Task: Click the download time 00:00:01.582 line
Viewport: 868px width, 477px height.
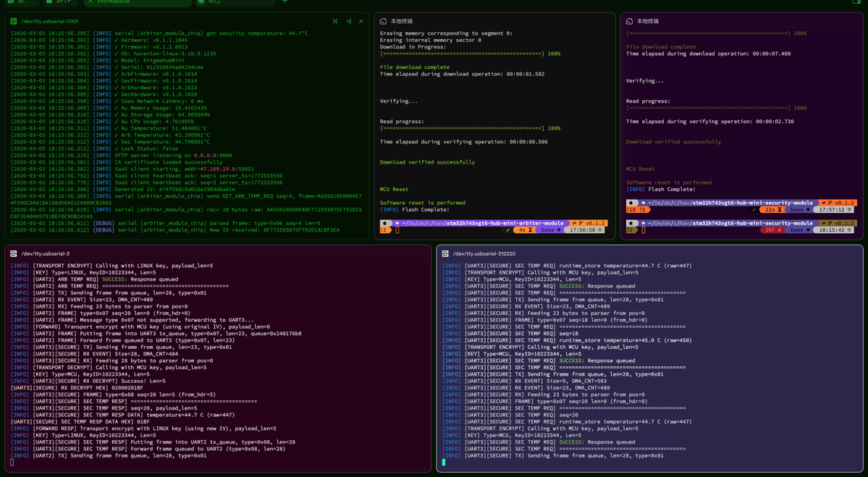Action: [462, 74]
